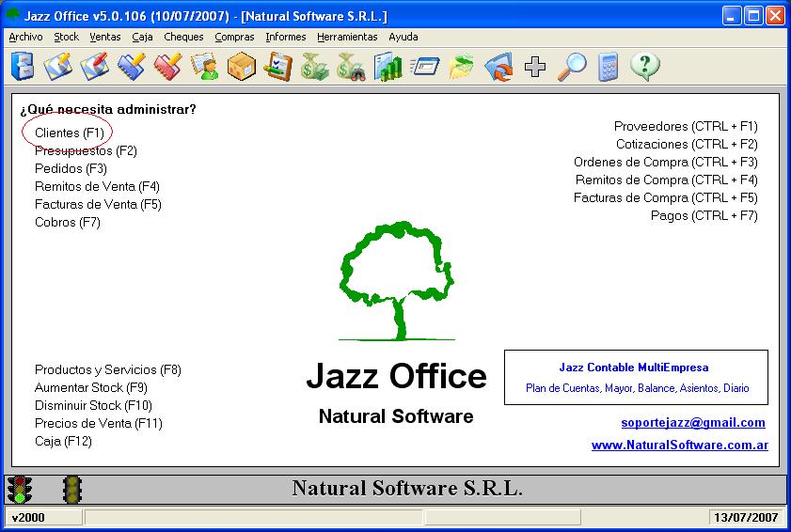This screenshot has width=791, height=532.
Task: Open Pagos (CTRL + F7)
Action: (x=704, y=216)
